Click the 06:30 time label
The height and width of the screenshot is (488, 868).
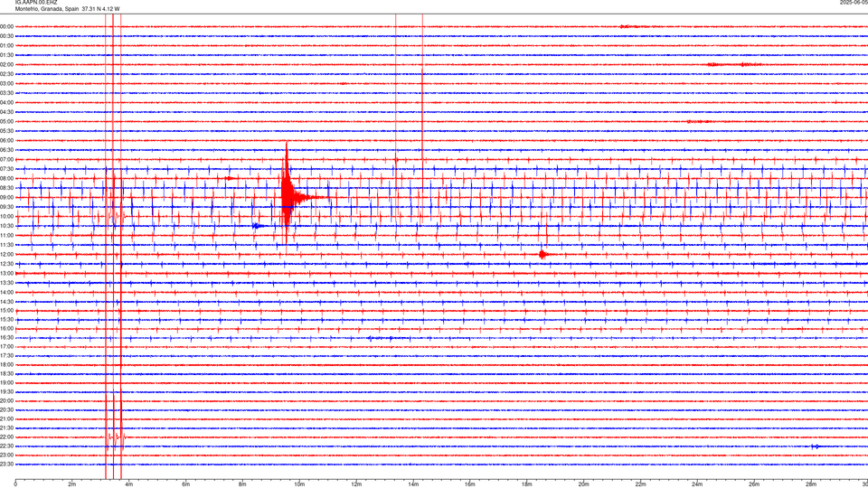pyautogui.click(x=6, y=150)
